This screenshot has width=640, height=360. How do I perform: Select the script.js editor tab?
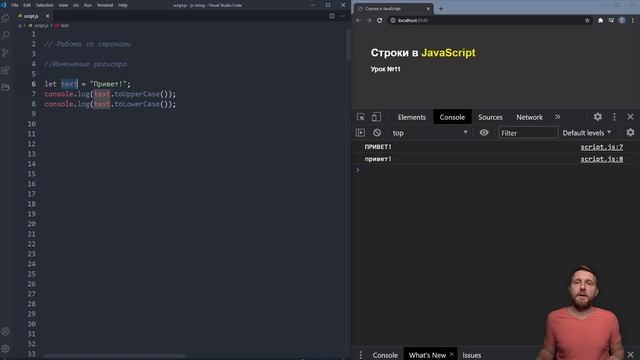point(33,16)
